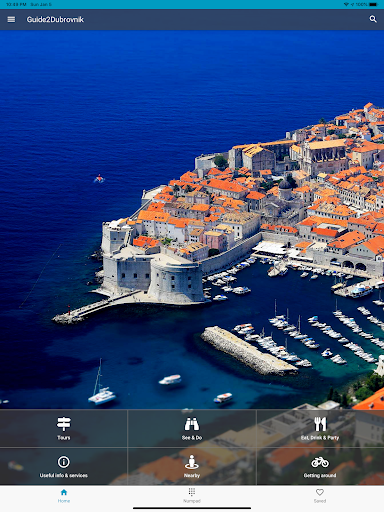The height and width of the screenshot is (512, 384).
Task: Open the Getting around bicycle tile
Action: 320,466
